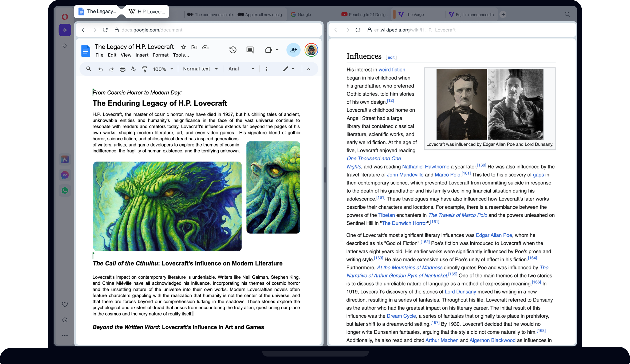
Task: Open the Aria AI sidebar button
Action: click(65, 30)
